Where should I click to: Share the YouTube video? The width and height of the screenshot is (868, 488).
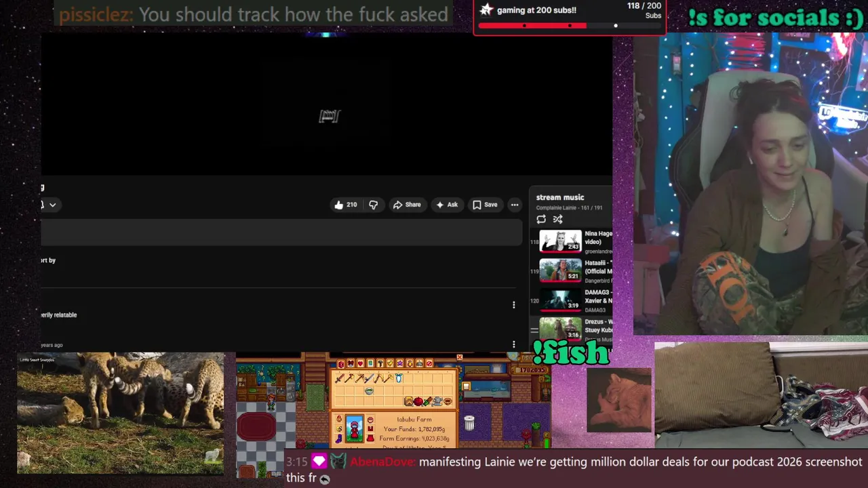click(407, 205)
